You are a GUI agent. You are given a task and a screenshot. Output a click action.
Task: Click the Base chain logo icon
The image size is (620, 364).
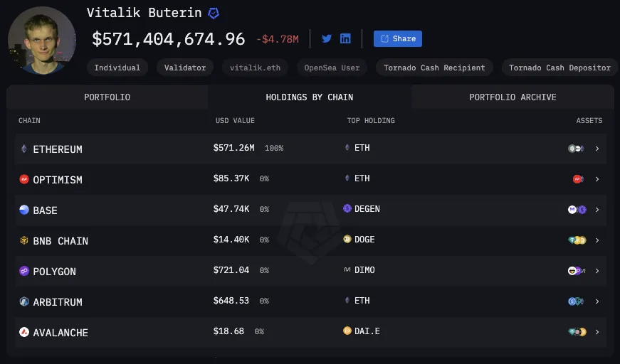pos(24,210)
